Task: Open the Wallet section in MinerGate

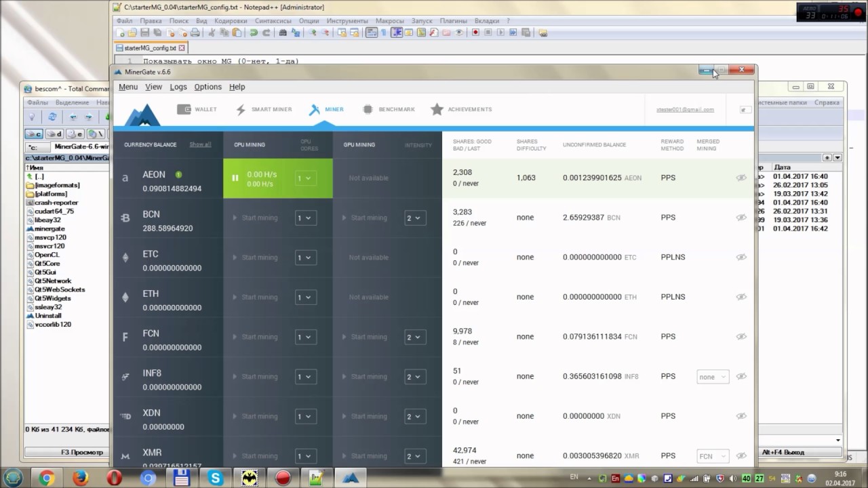Action: coord(197,109)
